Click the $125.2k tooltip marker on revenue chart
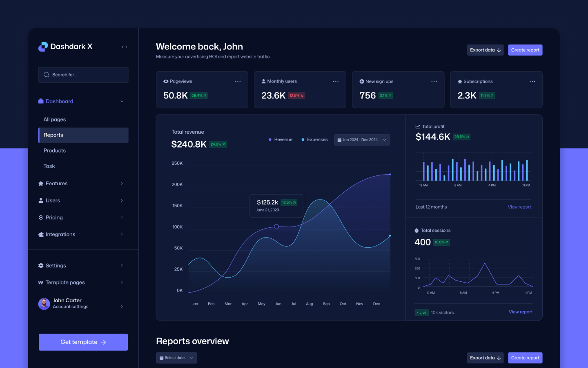 [x=276, y=227]
